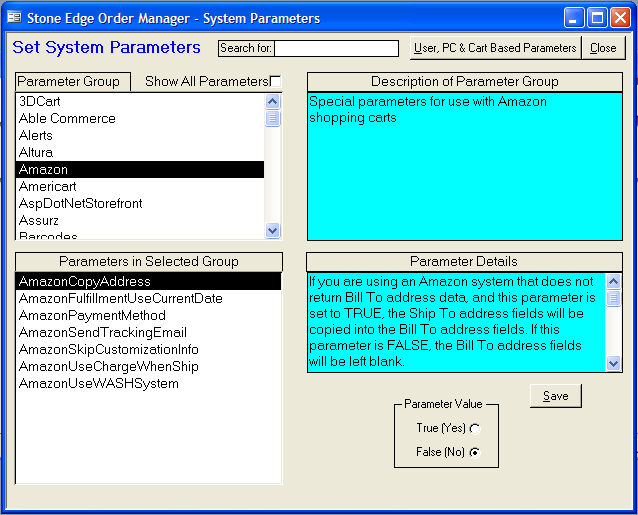
Task: Click the Parameter Details description text
Action: pos(456,321)
